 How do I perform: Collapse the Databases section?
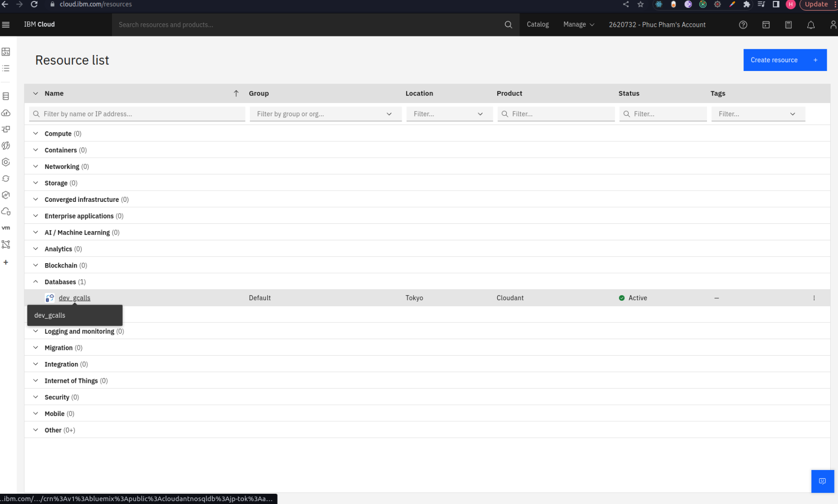coord(36,282)
